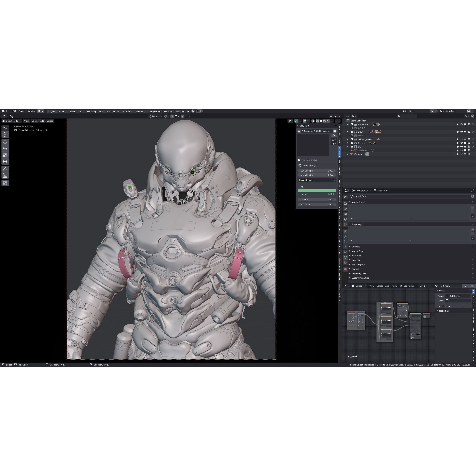476x476 pixels.
Task: Hide the BACKPACK collection in the viewport
Action: click(462, 124)
